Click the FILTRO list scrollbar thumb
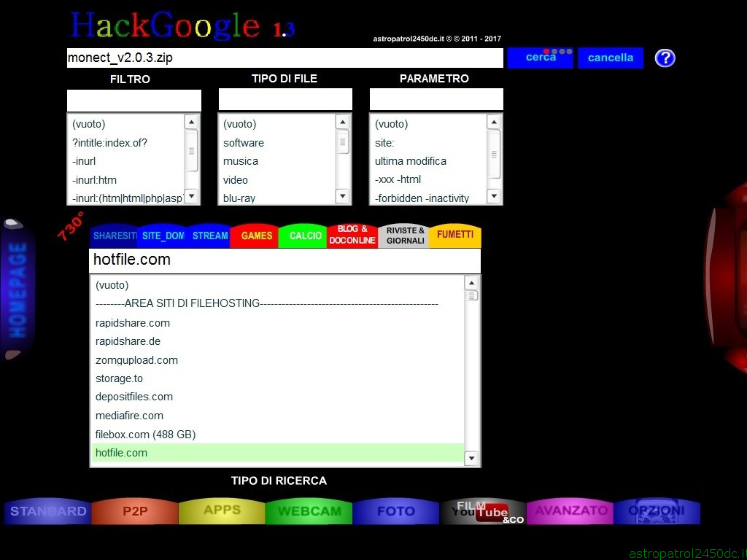This screenshot has width=747, height=560. point(191,150)
